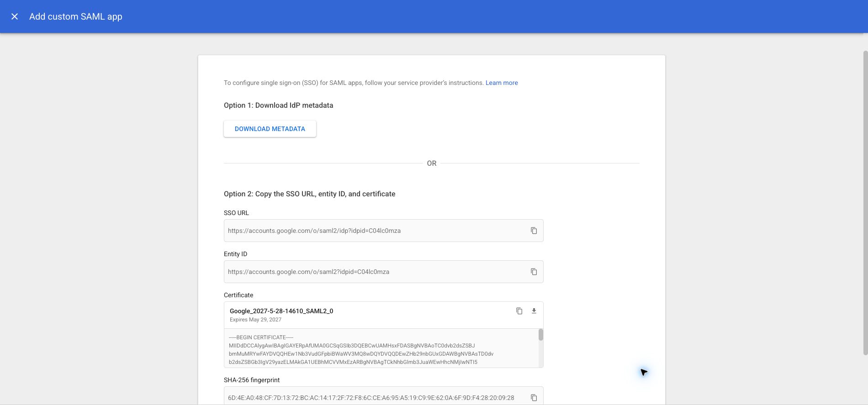Open the Learn more link
The height and width of the screenshot is (405, 868).
pos(502,83)
